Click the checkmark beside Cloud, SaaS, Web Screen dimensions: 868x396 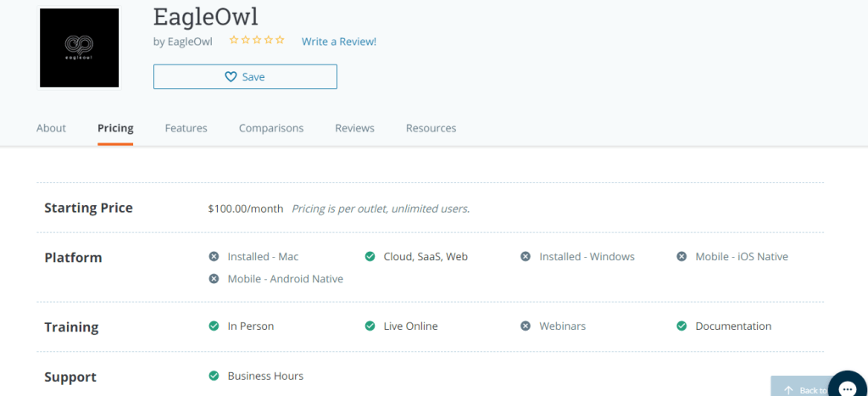pos(370,256)
